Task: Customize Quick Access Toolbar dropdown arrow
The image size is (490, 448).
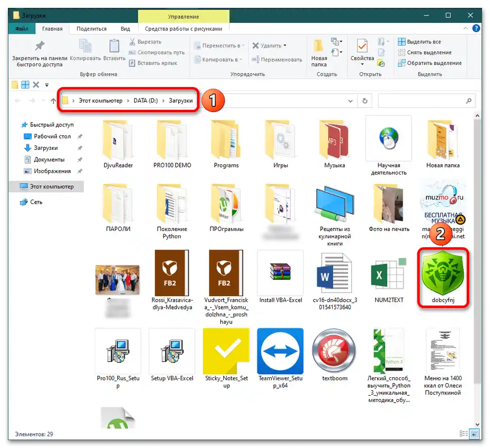Action: (x=47, y=85)
